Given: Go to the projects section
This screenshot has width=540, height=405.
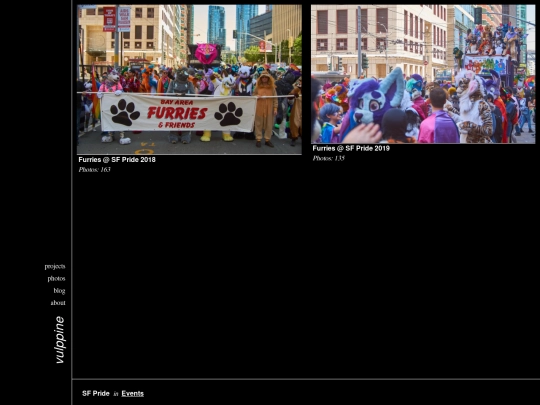Looking at the screenshot, I should (x=55, y=267).
